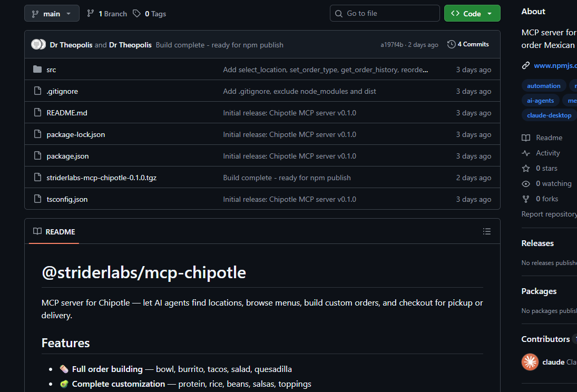
Task: Click the history clock icon by Commits
Action: (451, 44)
